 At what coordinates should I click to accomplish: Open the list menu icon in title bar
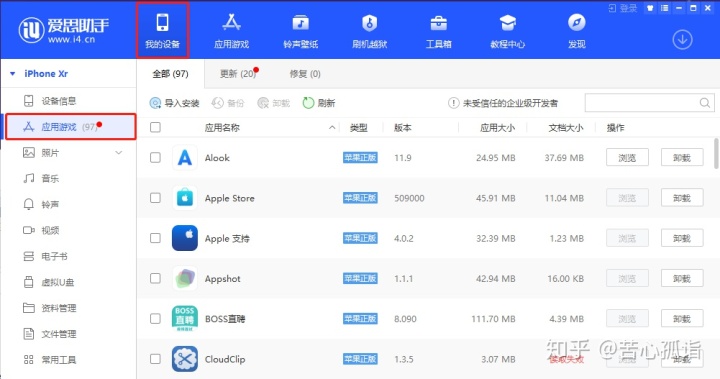pyautogui.click(x=664, y=8)
